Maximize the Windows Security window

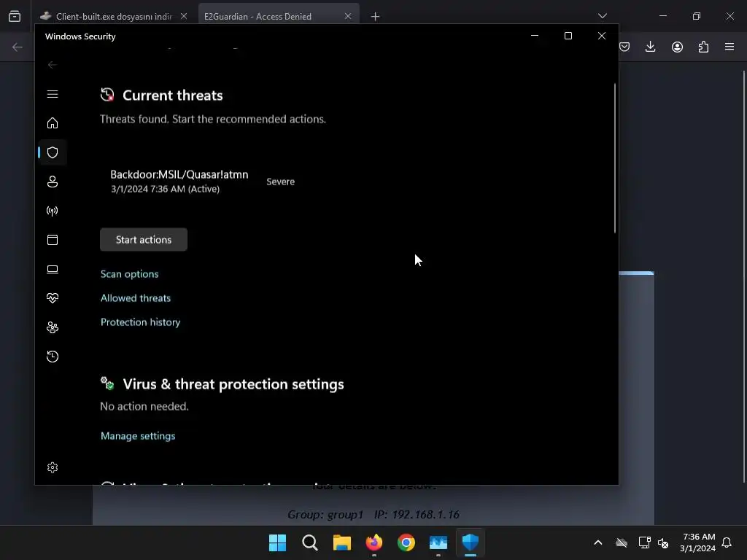[x=568, y=36]
